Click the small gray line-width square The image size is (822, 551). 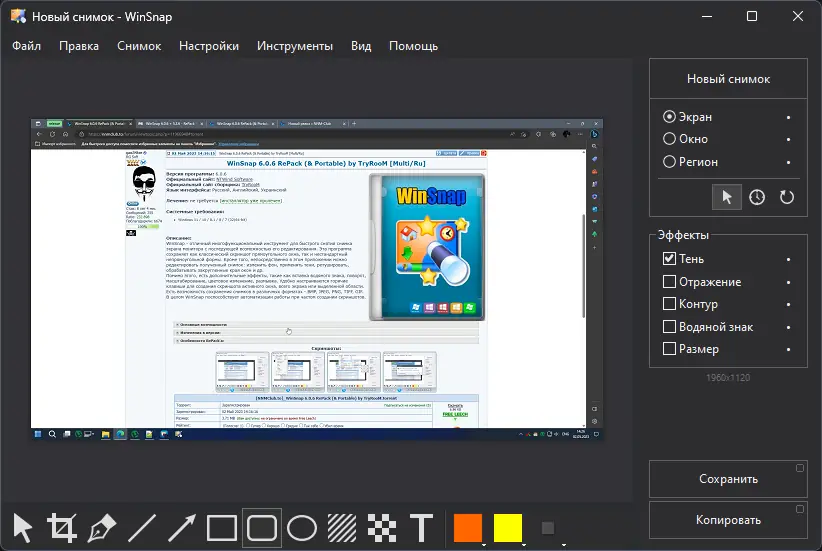click(548, 528)
